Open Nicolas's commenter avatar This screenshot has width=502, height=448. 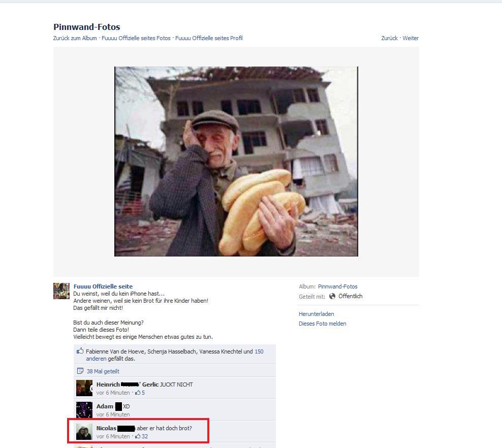pos(84,432)
